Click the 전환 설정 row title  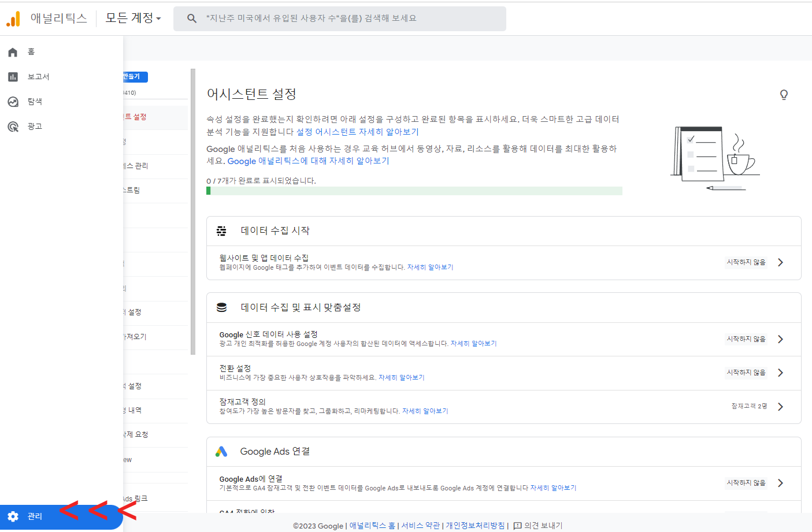[x=235, y=369]
